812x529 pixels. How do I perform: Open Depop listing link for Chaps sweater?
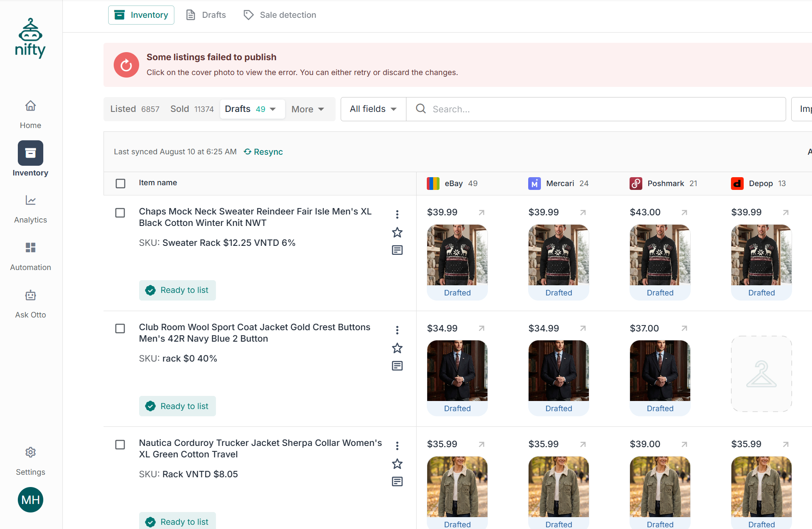click(786, 212)
